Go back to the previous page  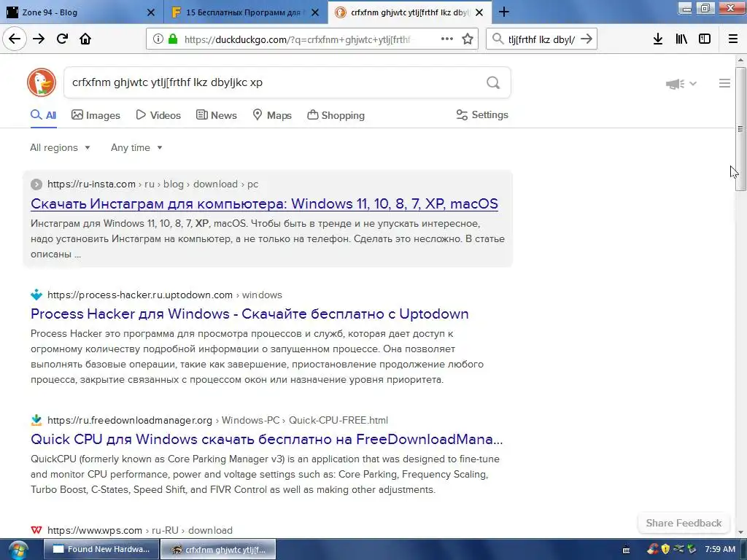pos(15,39)
